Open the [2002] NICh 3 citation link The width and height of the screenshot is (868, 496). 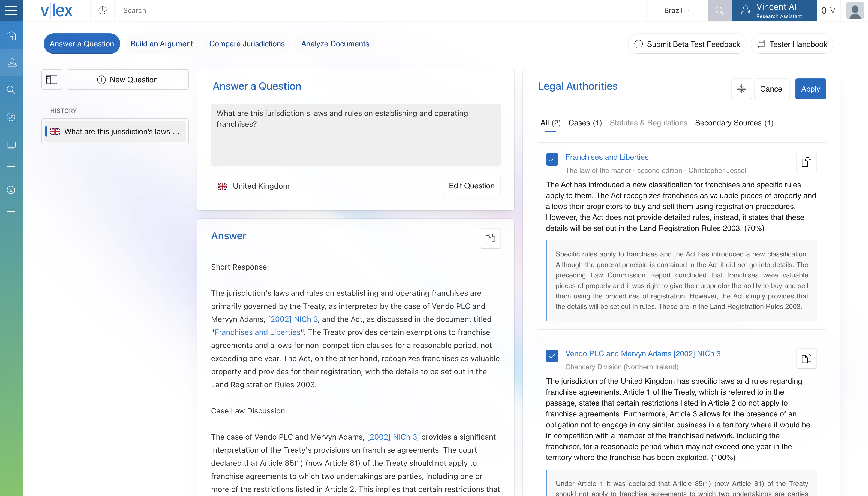pos(292,319)
